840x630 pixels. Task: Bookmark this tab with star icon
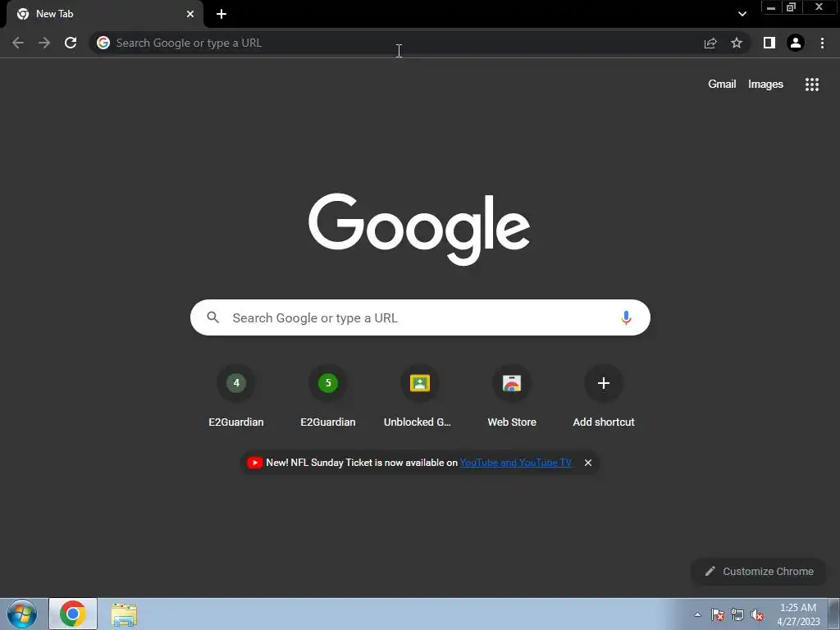coord(737,43)
